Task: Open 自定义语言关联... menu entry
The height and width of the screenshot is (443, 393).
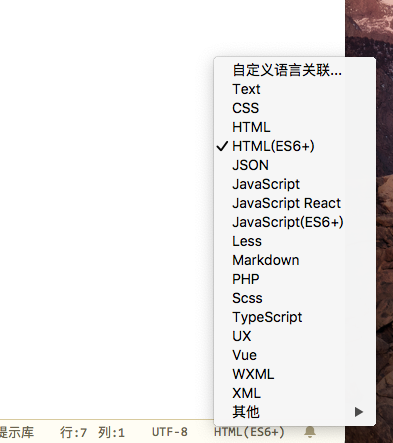Action: (x=295, y=70)
